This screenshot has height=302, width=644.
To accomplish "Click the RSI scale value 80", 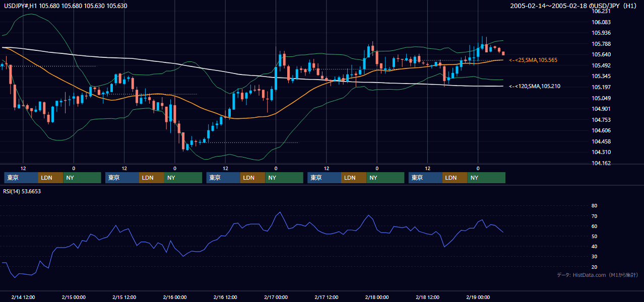I will point(594,206).
